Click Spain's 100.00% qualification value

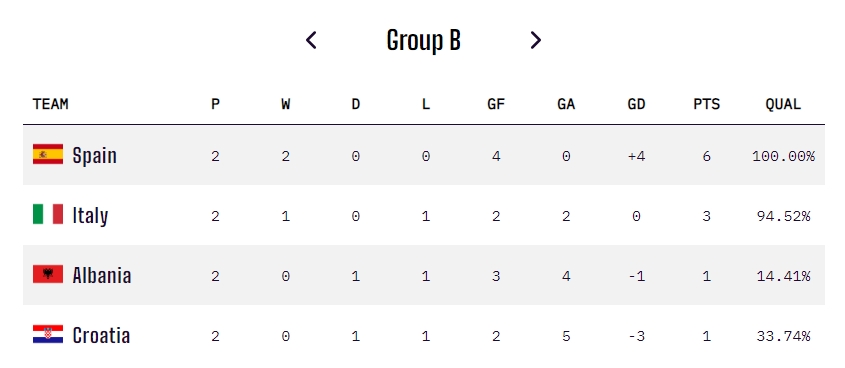[784, 156]
